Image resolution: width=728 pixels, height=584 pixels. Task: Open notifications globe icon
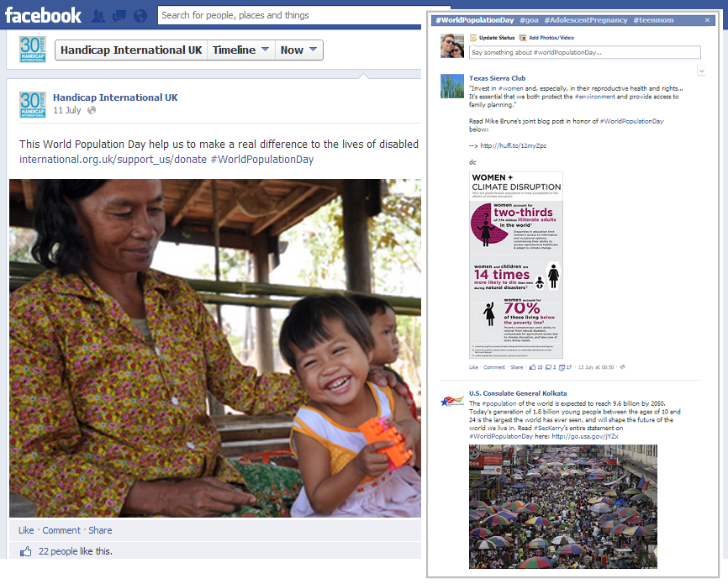[x=140, y=16]
